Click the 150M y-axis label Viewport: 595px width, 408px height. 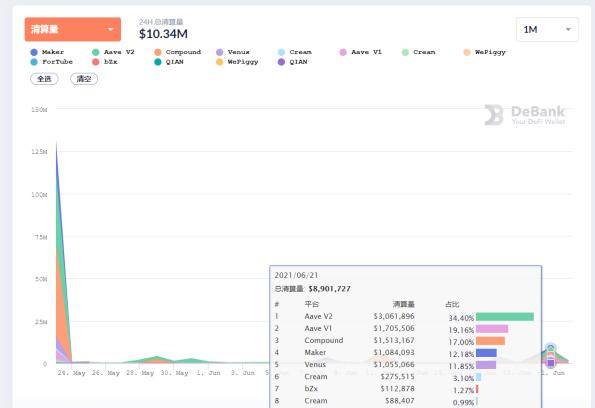tap(39, 110)
